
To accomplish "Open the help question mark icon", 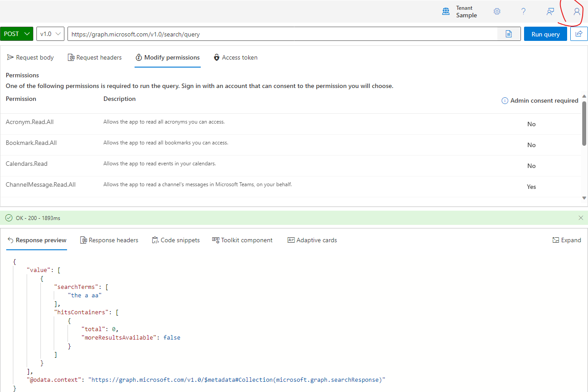I will 523,11.
